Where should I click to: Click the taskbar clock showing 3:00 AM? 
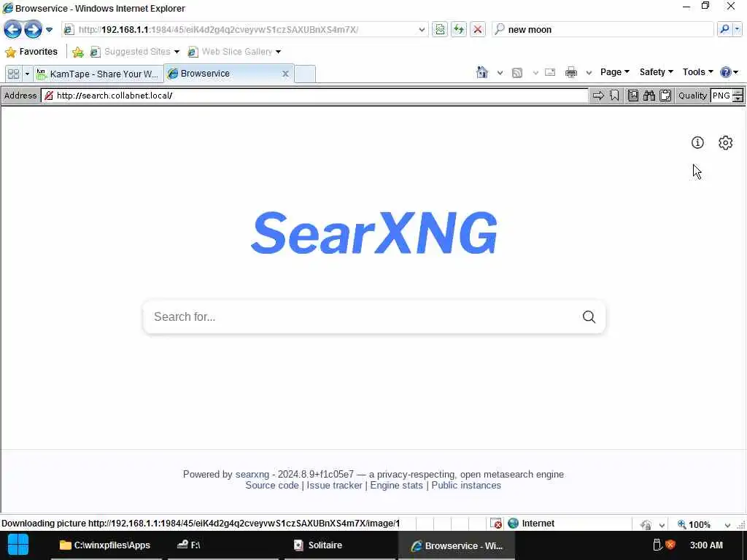coord(706,545)
